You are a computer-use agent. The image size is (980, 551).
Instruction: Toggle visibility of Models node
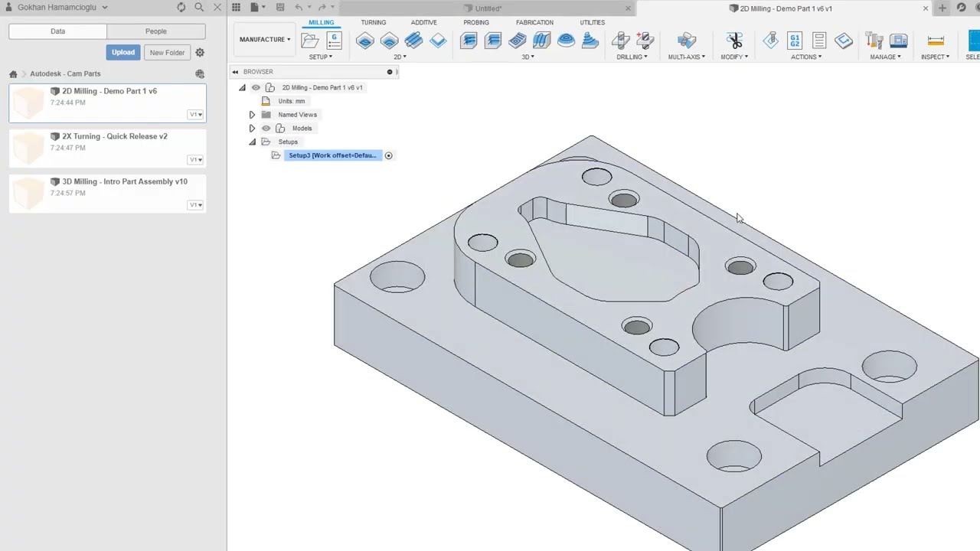(266, 129)
